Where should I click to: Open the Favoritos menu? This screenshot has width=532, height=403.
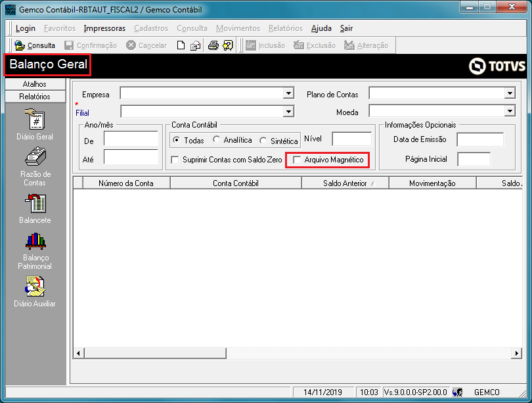[60, 28]
